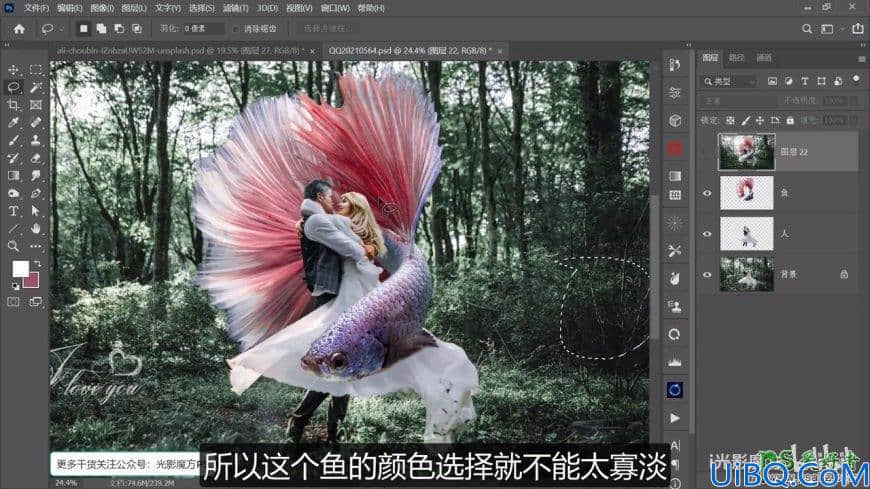Select the Path Selection tool
The height and width of the screenshot is (489, 870).
point(36,211)
